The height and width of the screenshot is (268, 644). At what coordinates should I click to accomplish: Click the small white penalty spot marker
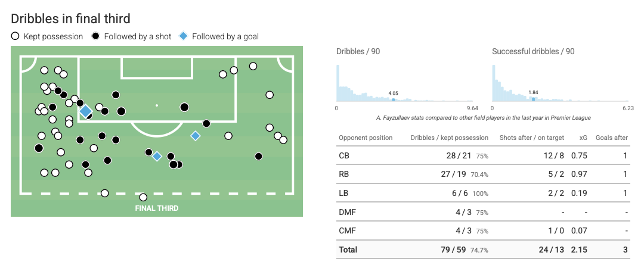click(157, 105)
